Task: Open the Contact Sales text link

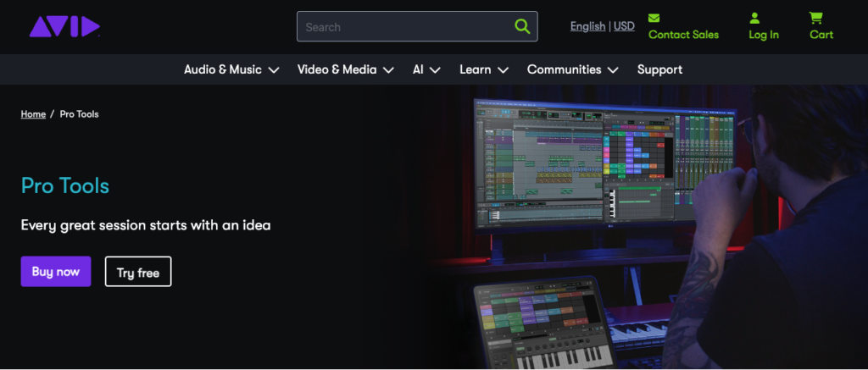Action: click(684, 35)
